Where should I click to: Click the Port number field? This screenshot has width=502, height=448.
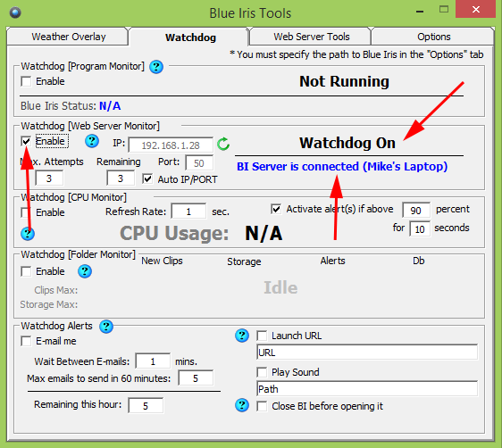click(199, 163)
